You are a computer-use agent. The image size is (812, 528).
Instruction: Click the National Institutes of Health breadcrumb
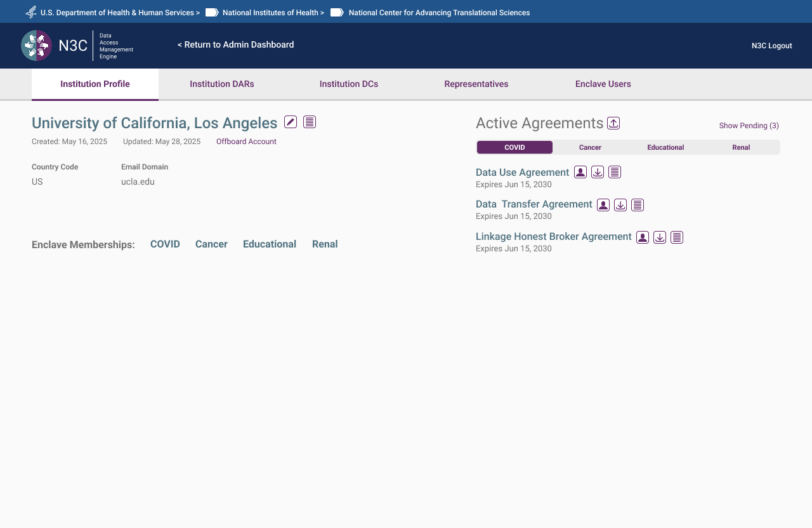coord(271,12)
